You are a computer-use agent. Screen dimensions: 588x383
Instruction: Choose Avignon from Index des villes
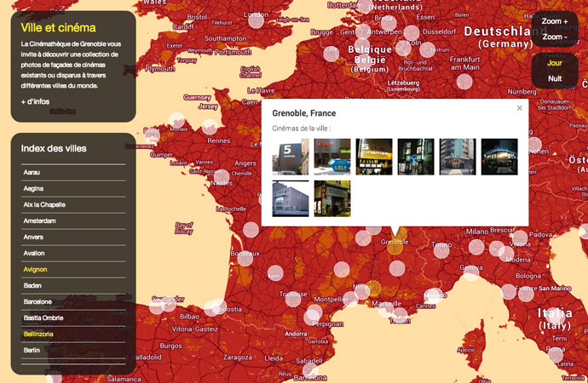pyautogui.click(x=36, y=269)
